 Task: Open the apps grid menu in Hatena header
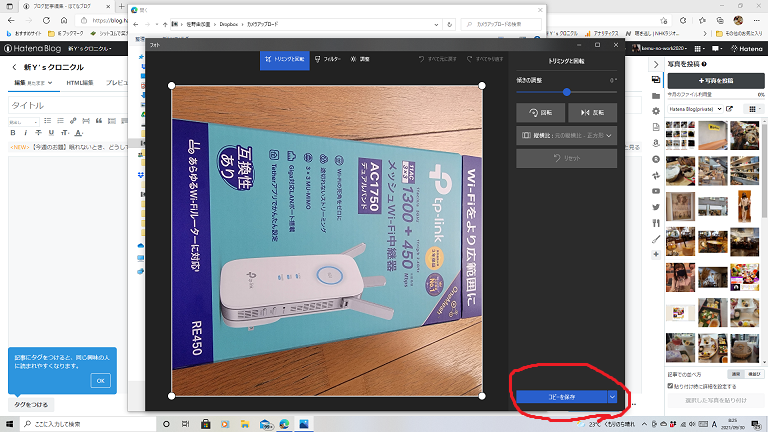click(x=699, y=48)
